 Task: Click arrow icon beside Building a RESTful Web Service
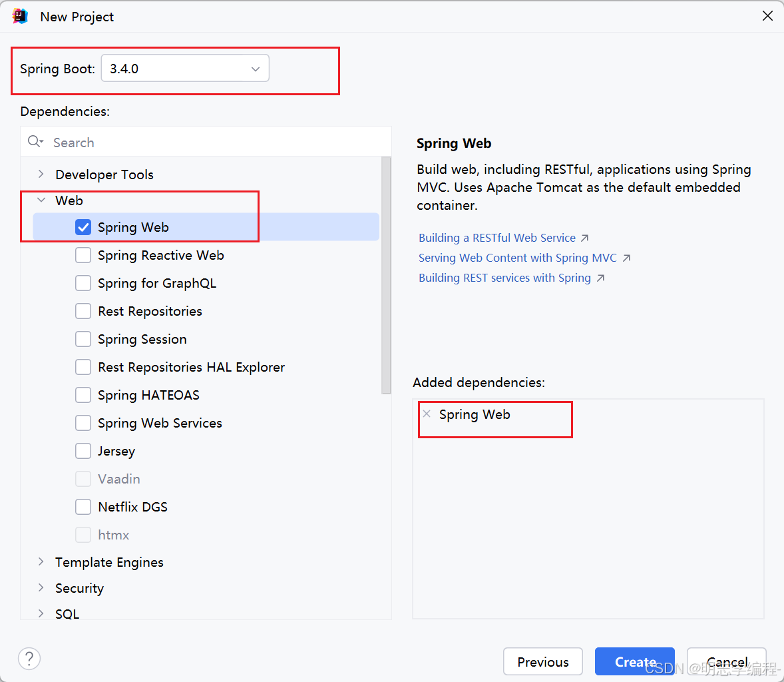coord(584,238)
